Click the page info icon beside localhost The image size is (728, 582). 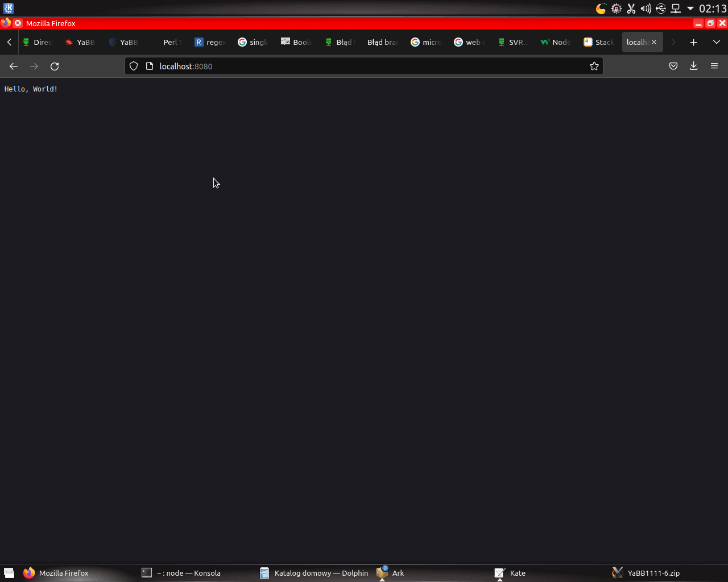coord(150,66)
